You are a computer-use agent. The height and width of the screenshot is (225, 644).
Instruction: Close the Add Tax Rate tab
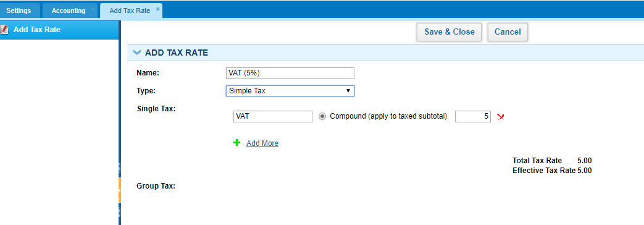click(157, 9)
